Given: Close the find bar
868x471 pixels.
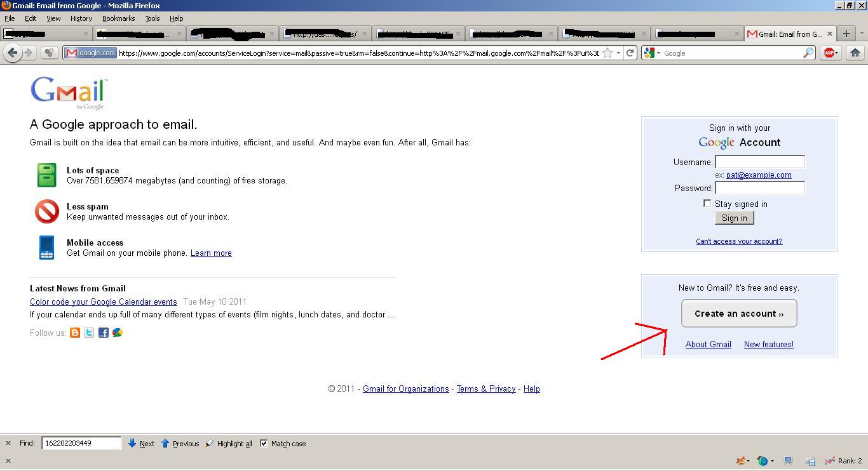Looking at the screenshot, I should [8, 443].
